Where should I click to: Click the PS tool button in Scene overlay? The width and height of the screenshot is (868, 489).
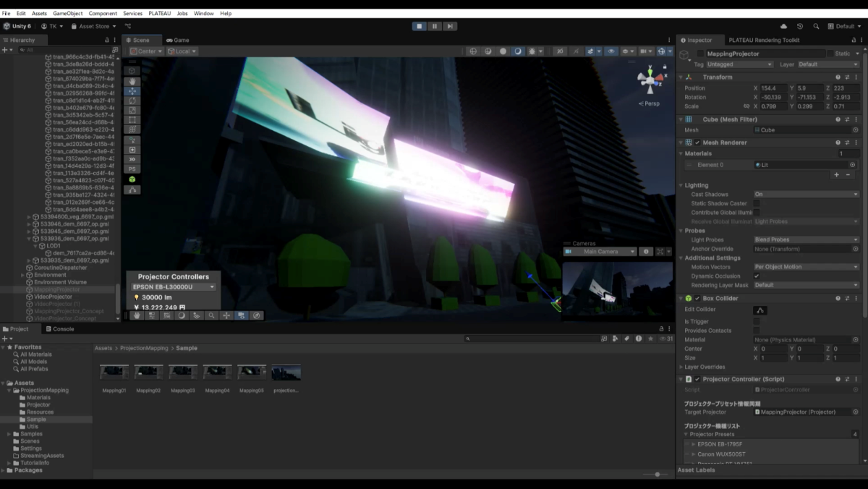132,169
